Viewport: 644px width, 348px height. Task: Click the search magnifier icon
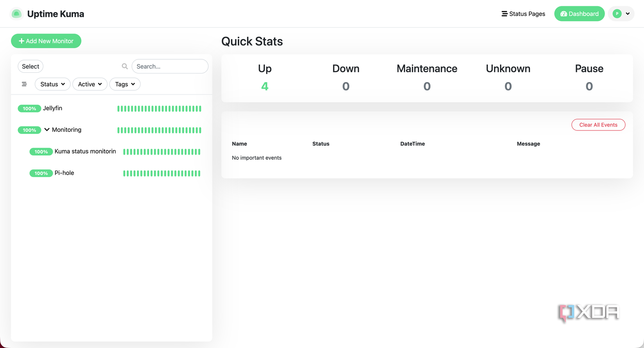(x=125, y=66)
